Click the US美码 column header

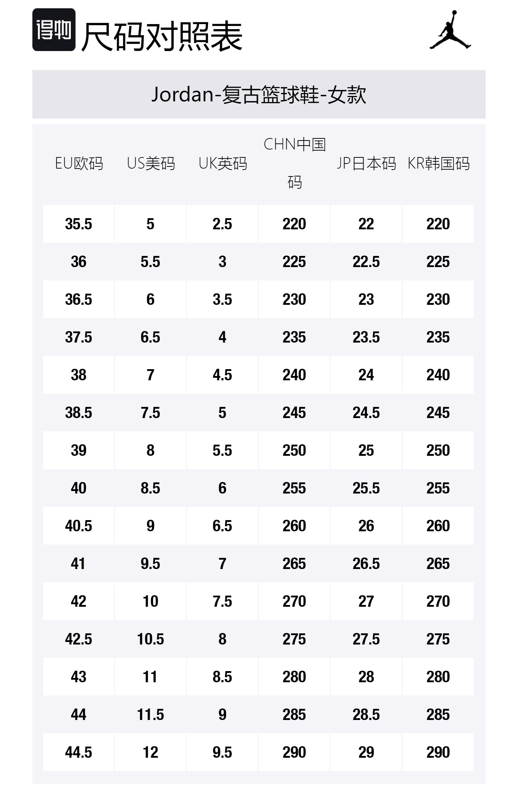151,164
